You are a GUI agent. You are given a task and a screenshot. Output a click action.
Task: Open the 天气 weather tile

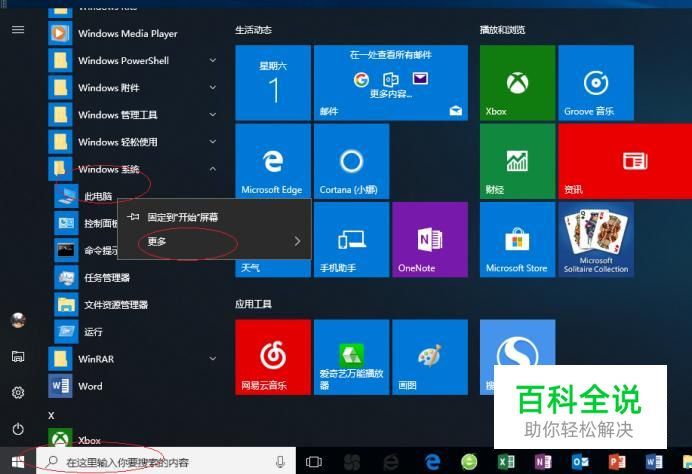[x=273, y=268]
